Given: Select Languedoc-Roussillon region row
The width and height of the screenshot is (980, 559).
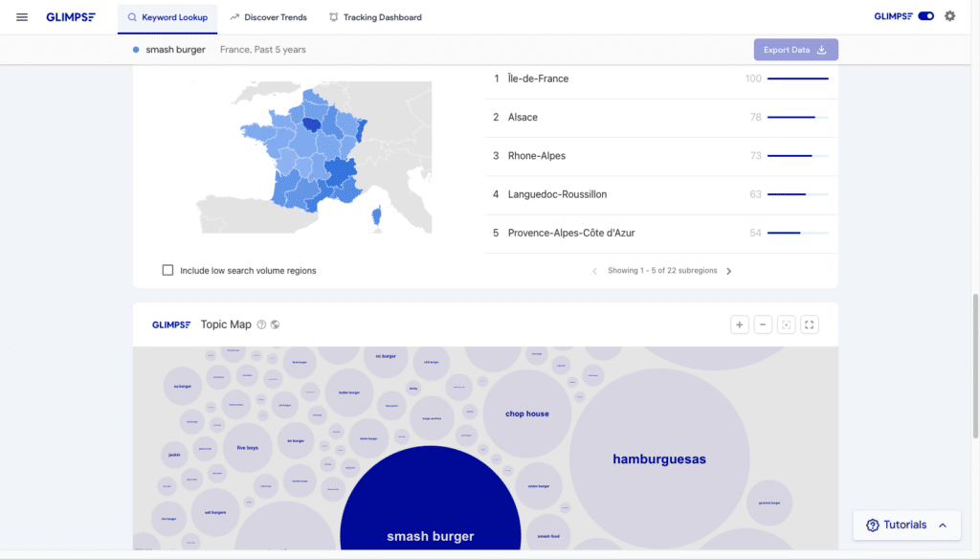Looking at the screenshot, I should pos(661,194).
